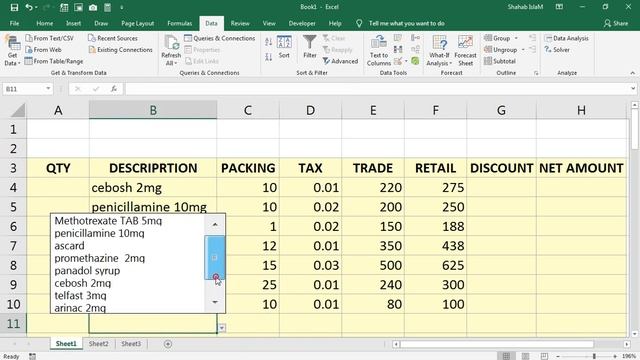Select column B header
Screen dimensions: 640x360
(153, 110)
